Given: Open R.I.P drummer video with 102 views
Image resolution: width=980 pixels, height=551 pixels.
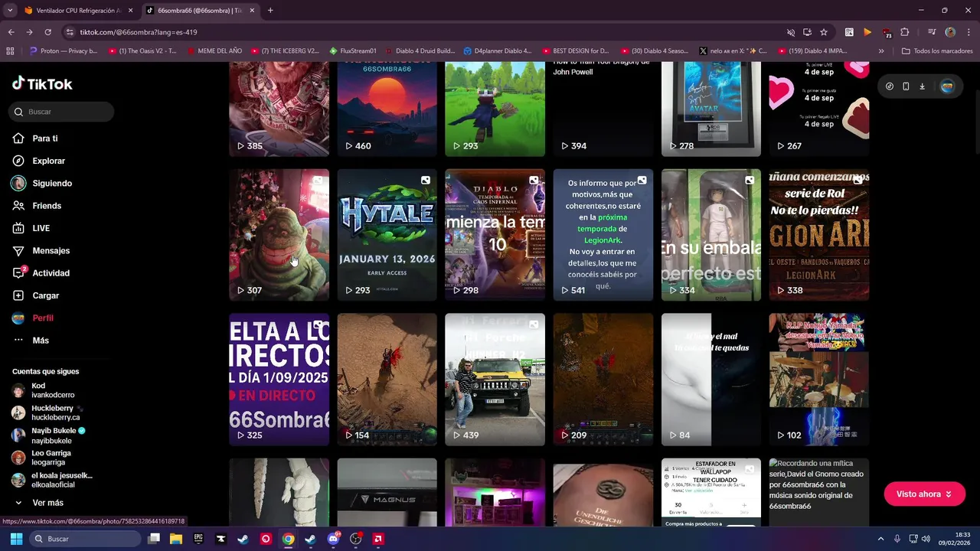Looking at the screenshot, I should coord(818,380).
